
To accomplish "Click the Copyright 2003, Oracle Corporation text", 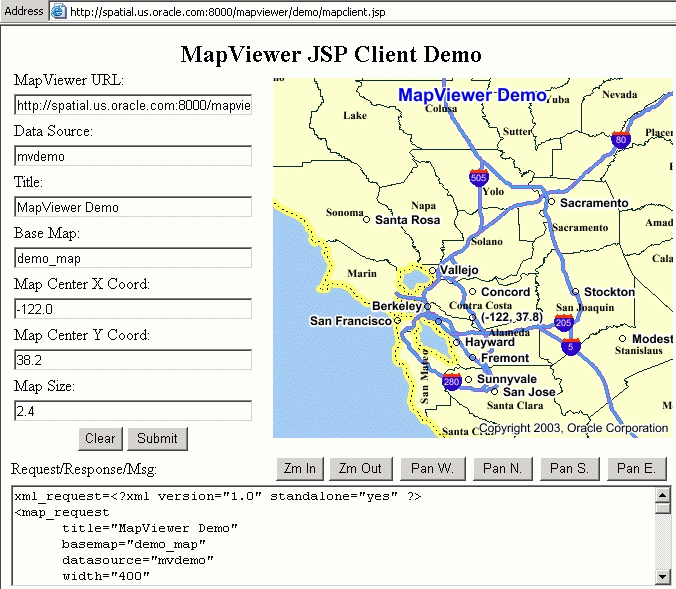I will tap(573, 428).
